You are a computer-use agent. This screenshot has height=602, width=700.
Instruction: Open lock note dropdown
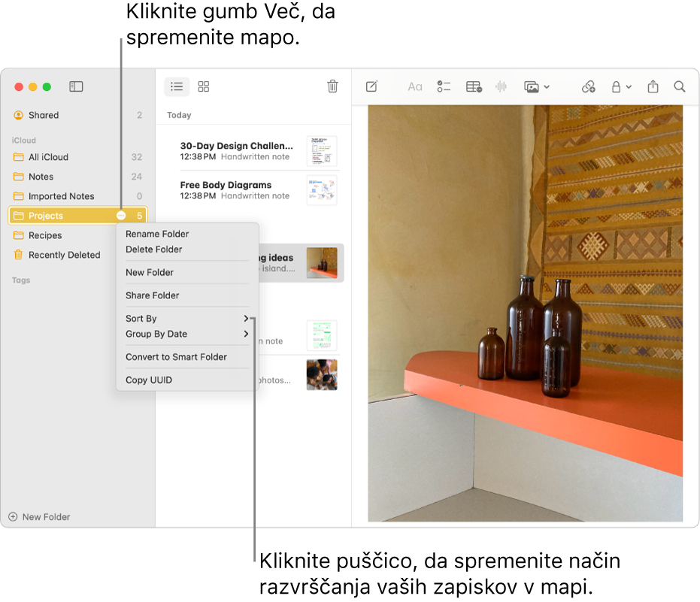[x=621, y=86]
